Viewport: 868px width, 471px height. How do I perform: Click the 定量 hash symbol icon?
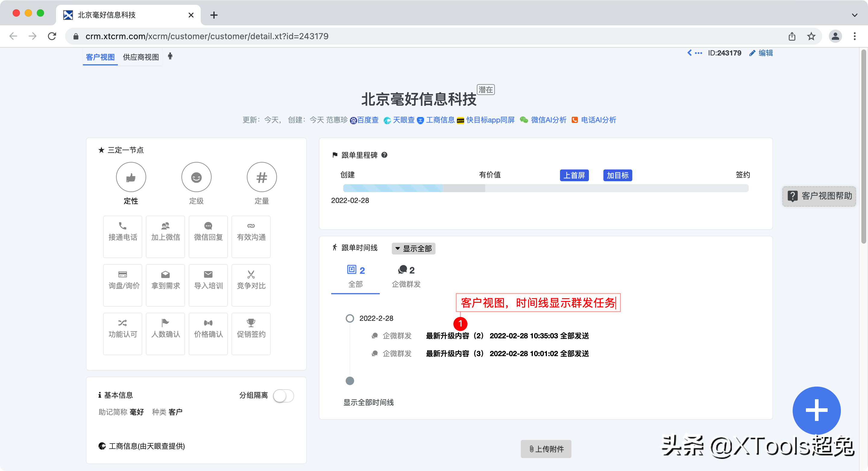(x=262, y=177)
